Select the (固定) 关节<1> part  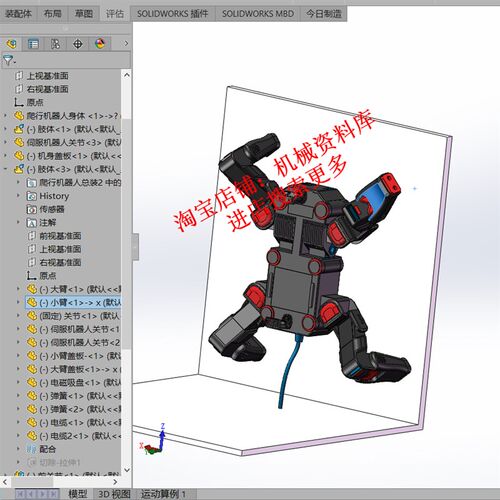point(79,316)
